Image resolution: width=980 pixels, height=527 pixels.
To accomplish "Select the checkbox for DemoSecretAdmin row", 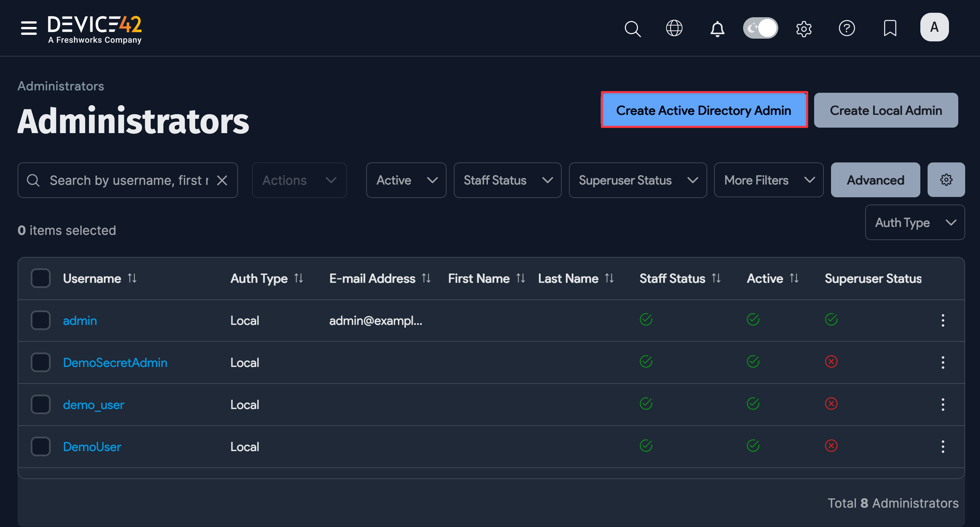I will point(40,362).
